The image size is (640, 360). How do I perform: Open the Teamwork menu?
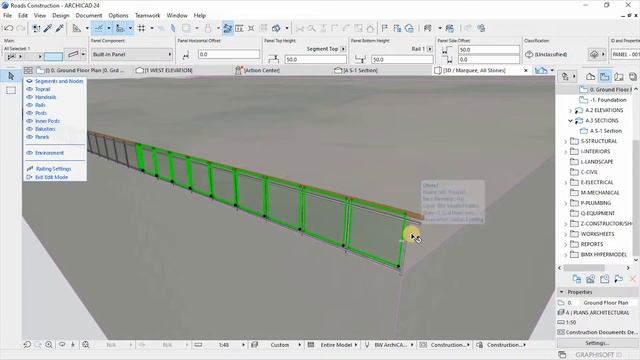(147, 16)
